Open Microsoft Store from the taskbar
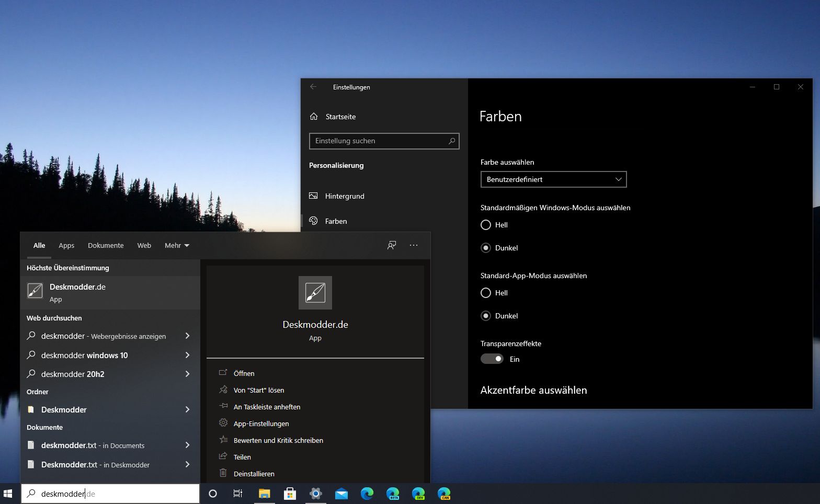Viewport: 820px width, 504px height. coord(290,494)
